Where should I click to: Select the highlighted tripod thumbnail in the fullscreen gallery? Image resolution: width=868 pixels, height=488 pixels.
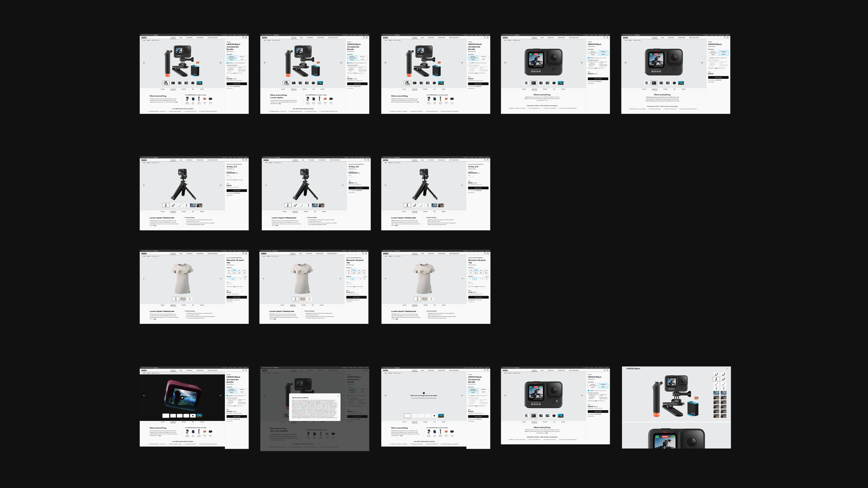point(716,379)
